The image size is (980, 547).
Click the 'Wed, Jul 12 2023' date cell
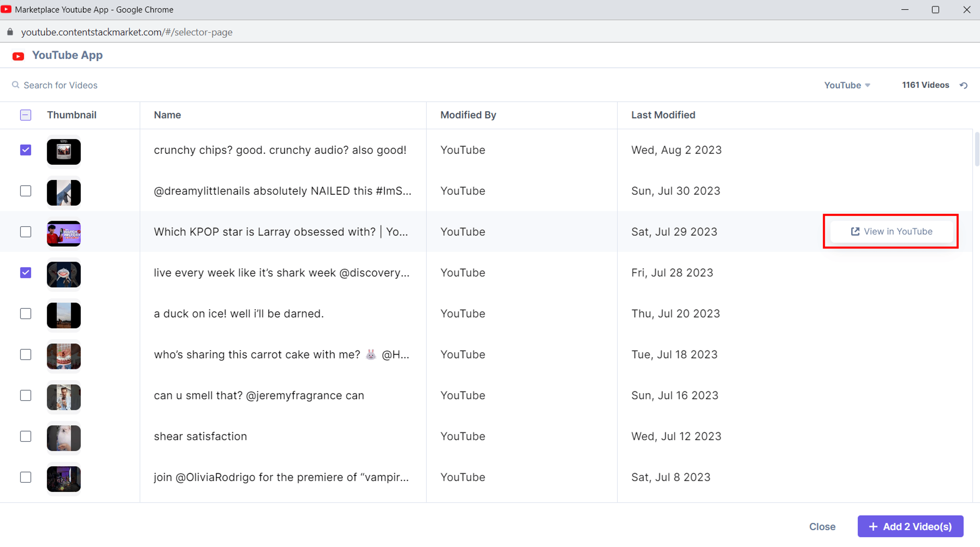[676, 436]
